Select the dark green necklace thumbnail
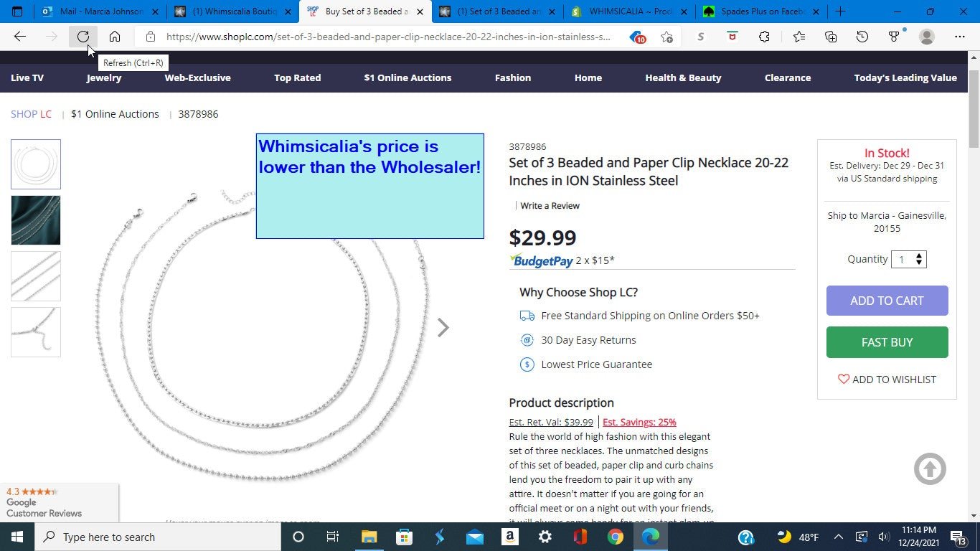This screenshot has width=980, height=551. click(36, 220)
